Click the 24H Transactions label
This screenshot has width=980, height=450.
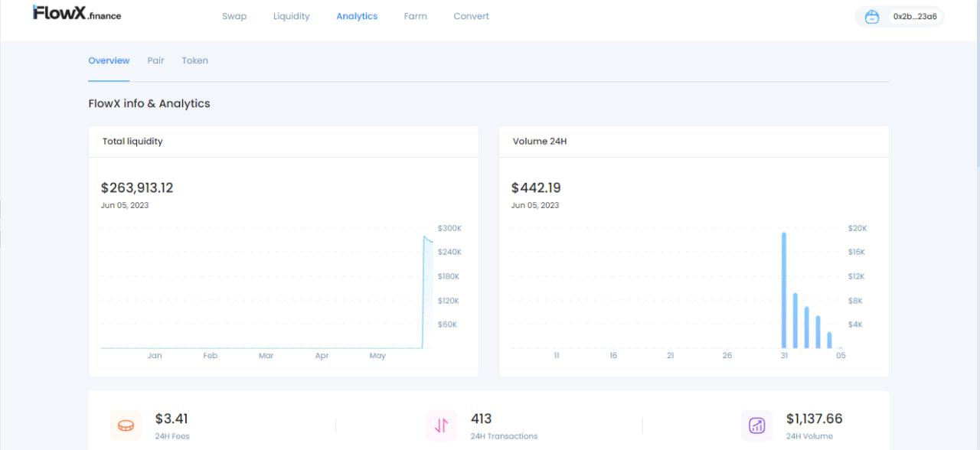[x=504, y=436]
